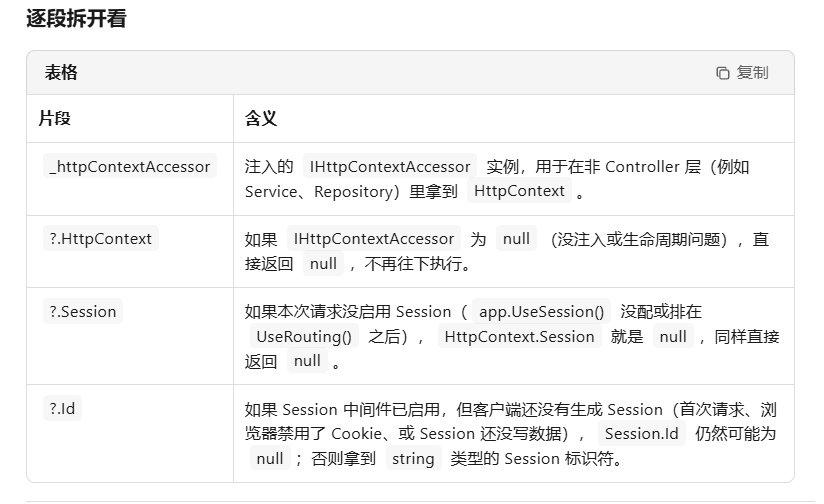Click IHttpContextAccessor code in second row
Screen dimensions: 824x504
click(374, 239)
